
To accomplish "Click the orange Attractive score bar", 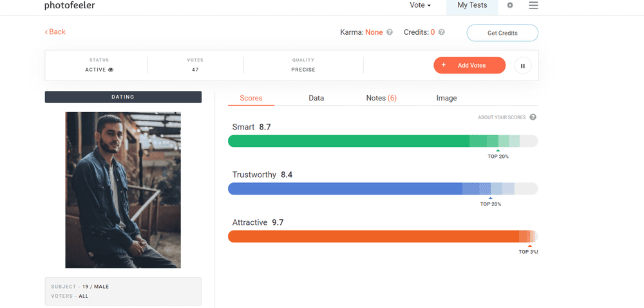I will coord(383,236).
